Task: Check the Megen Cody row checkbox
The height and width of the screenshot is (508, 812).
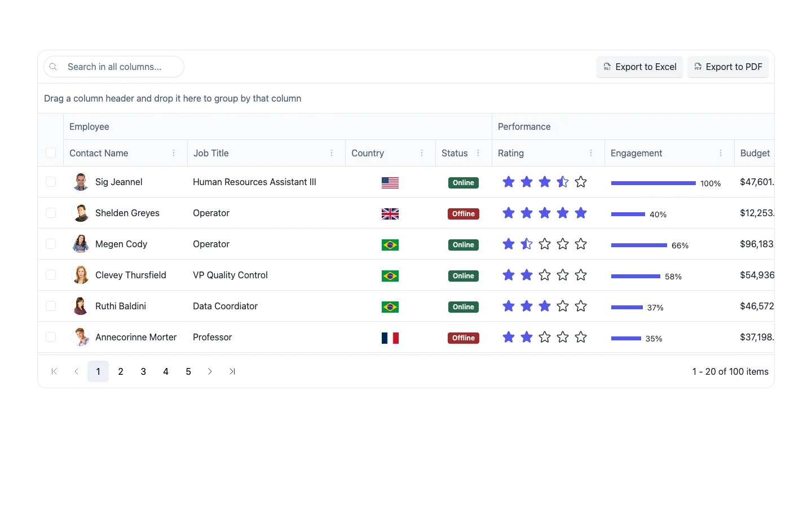Action: coord(51,244)
